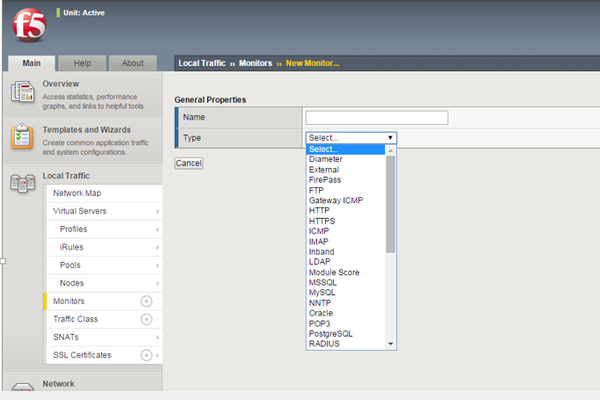The height and width of the screenshot is (400, 600).
Task: Click the Overview statistics icon
Action: [x=23, y=95]
